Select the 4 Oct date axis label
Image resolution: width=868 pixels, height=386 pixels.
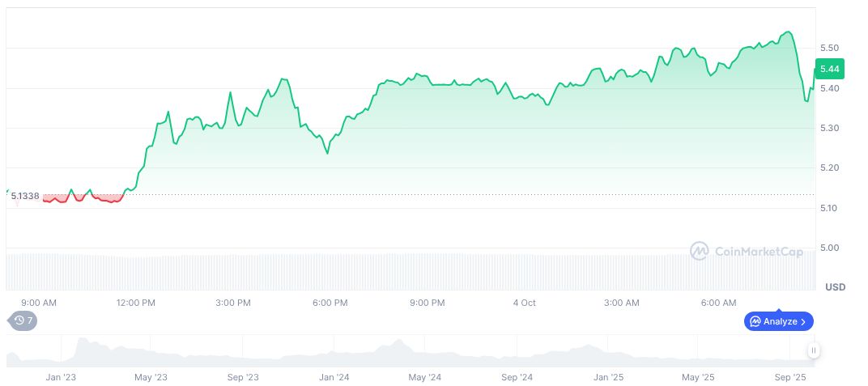point(524,303)
